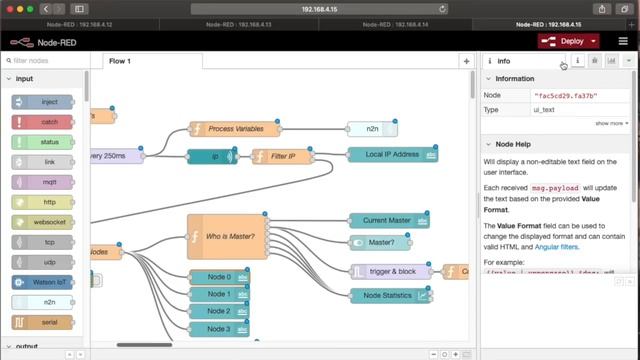Toggle the Master? switch node
This screenshot has height=360, width=640.
click(x=380, y=243)
